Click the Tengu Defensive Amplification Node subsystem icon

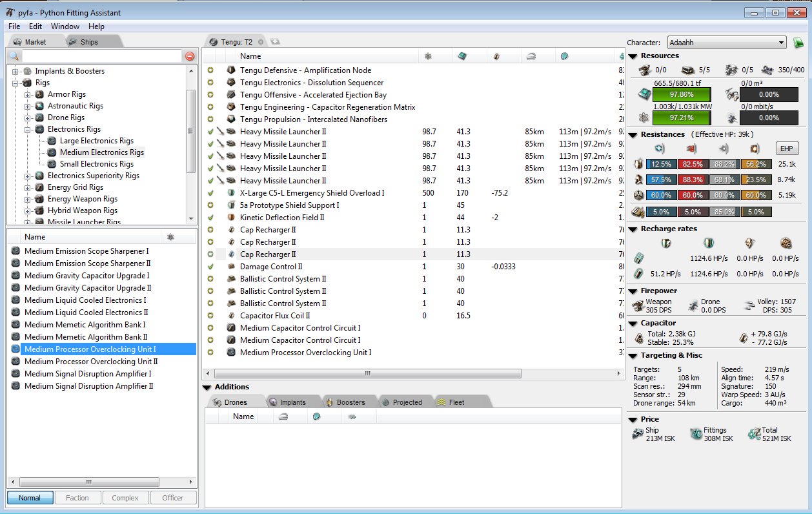[230, 70]
